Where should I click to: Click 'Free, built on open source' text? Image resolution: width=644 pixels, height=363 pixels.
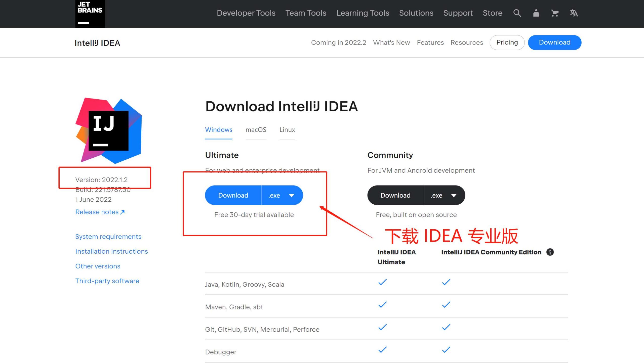pos(416,215)
